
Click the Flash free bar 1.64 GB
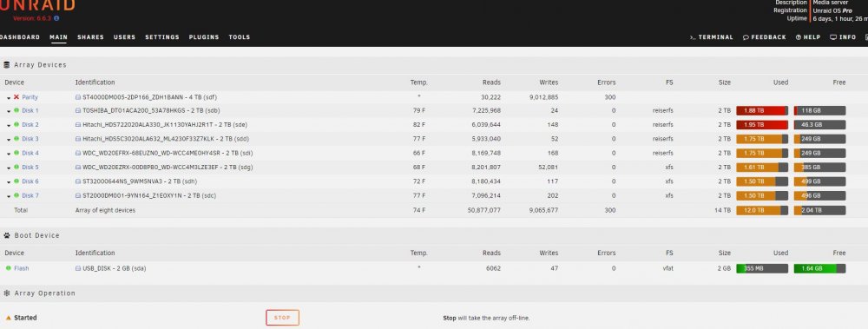tap(820, 268)
